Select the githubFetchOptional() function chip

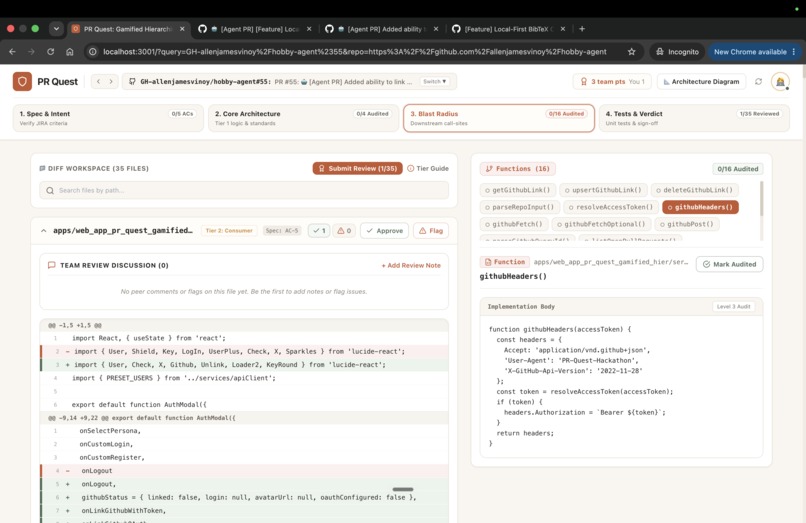coord(601,224)
